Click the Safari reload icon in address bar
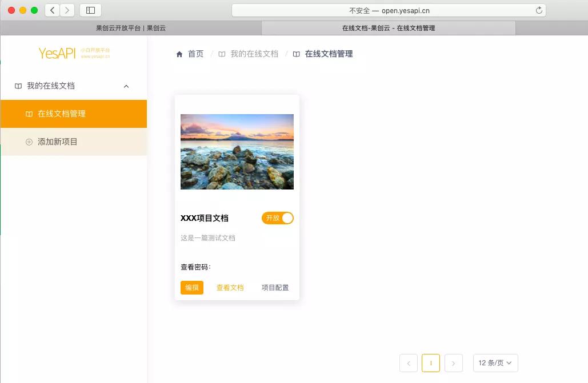This screenshot has width=588, height=383. [x=538, y=10]
